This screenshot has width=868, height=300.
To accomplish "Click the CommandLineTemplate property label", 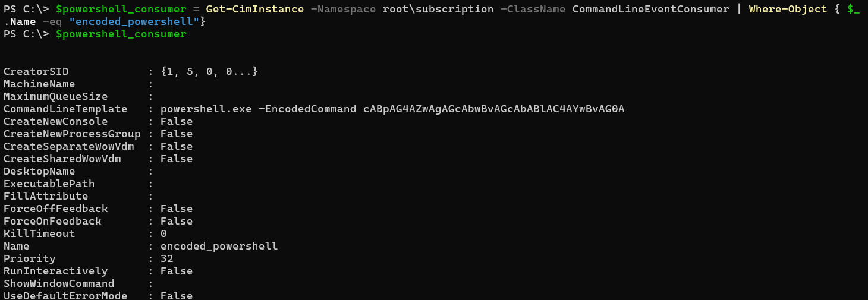I will 65,109.
